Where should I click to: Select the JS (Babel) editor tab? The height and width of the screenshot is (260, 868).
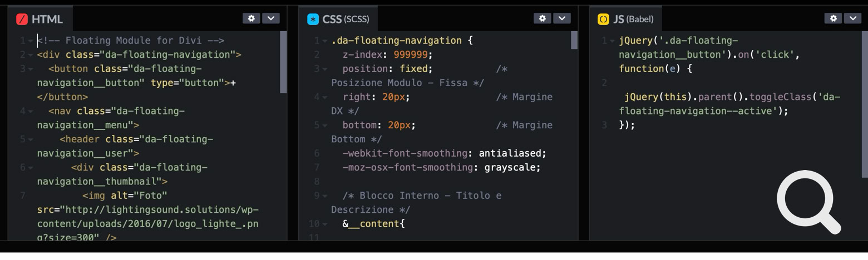click(x=627, y=19)
